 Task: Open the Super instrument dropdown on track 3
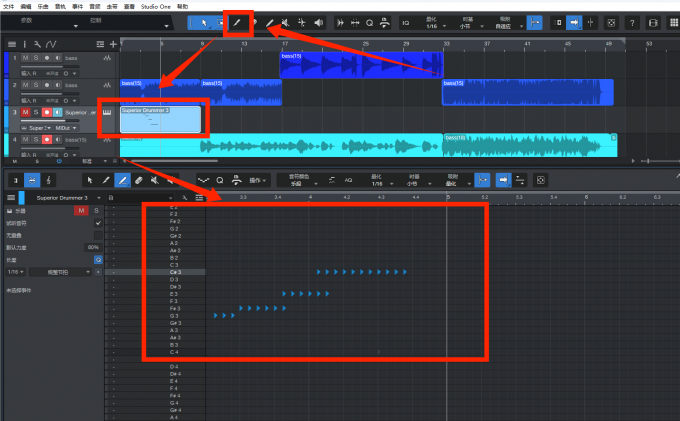pos(38,128)
